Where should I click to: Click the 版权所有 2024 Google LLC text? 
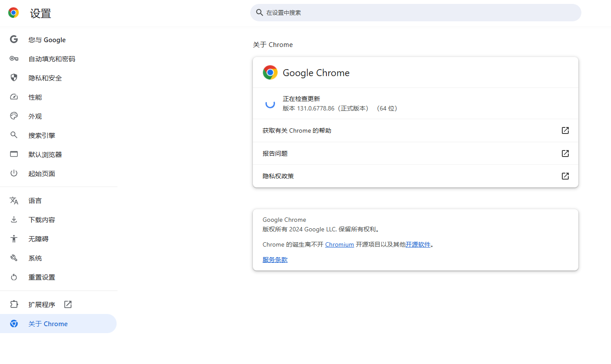(300, 229)
